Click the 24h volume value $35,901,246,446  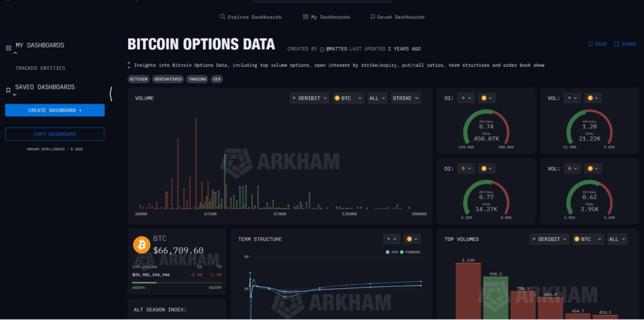pos(150,275)
